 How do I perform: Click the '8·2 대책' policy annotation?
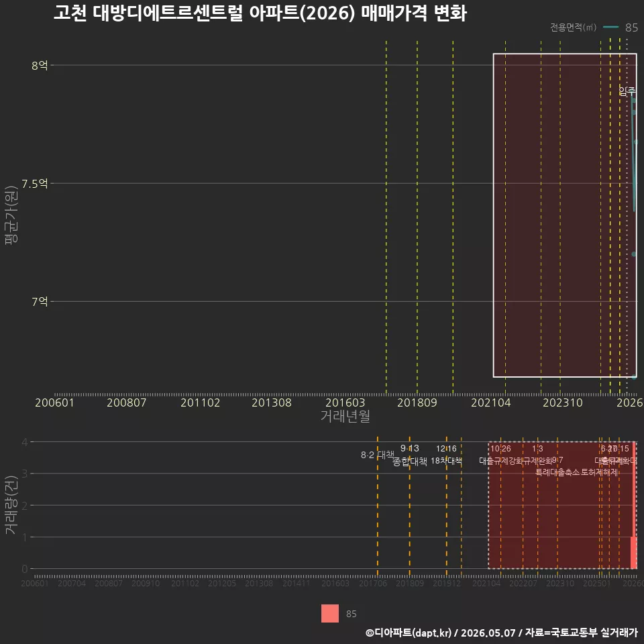point(378,455)
